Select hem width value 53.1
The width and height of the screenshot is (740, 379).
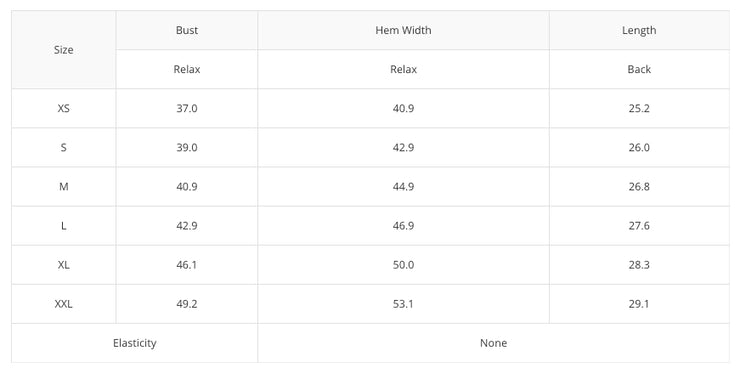click(404, 304)
